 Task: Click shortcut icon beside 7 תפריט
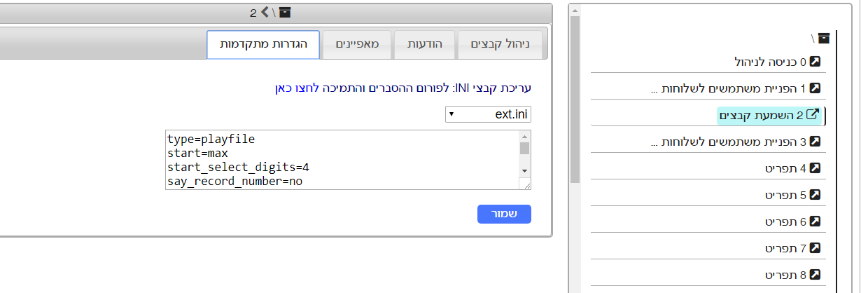coord(814,248)
